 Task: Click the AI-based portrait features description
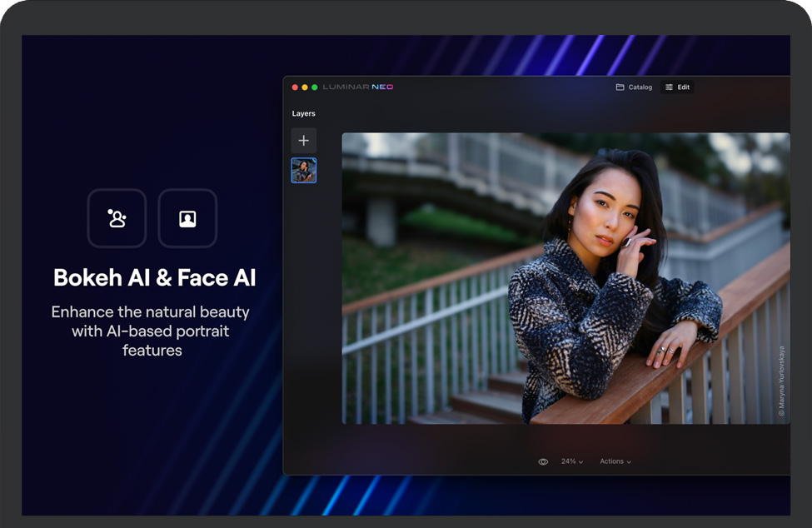(x=151, y=331)
